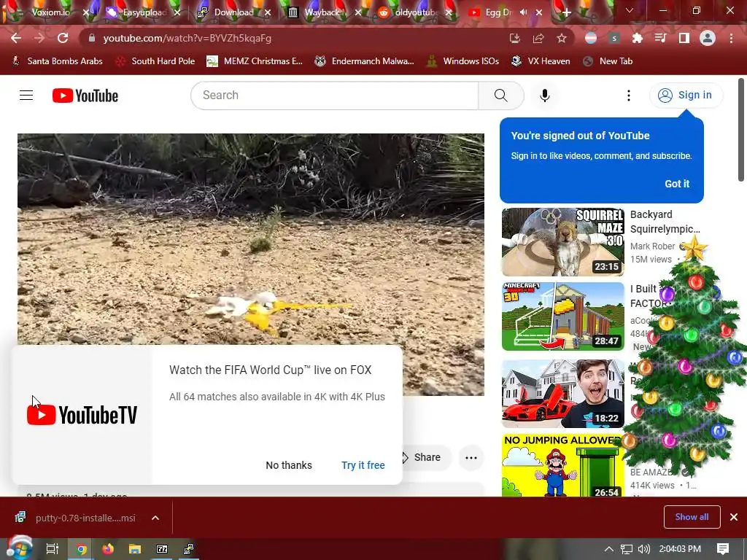
Task: Open Chrome three-dot menu
Action: click(x=731, y=38)
